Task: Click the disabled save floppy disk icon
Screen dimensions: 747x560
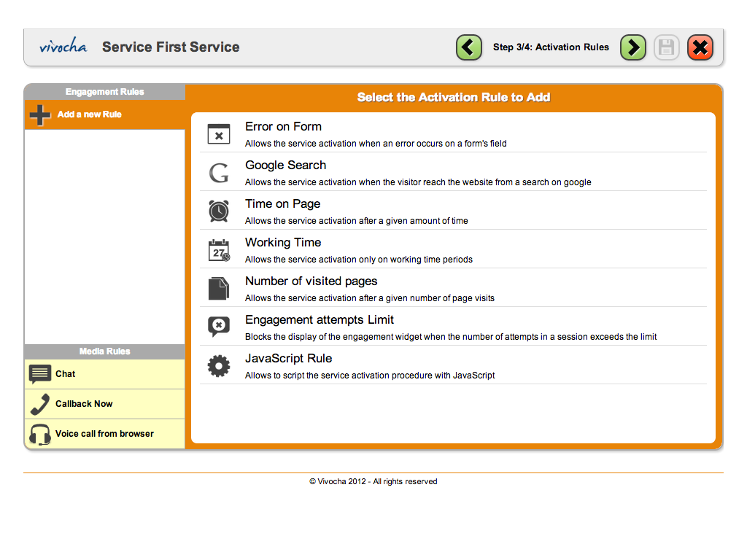Action: click(x=666, y=47)
